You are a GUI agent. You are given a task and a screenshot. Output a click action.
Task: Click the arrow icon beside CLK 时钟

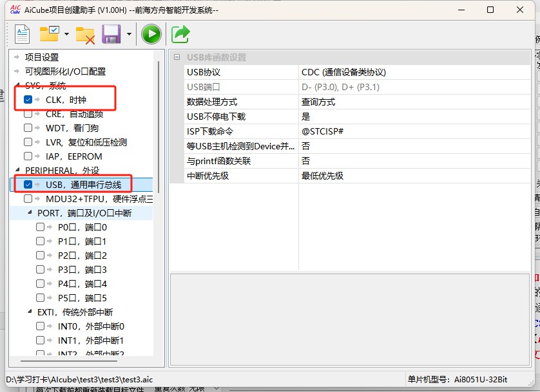37,100
